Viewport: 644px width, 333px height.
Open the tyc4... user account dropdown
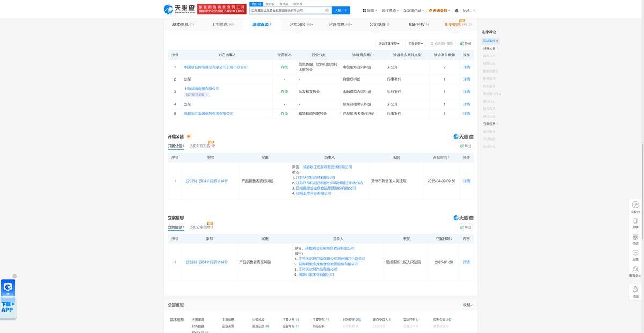468,10
